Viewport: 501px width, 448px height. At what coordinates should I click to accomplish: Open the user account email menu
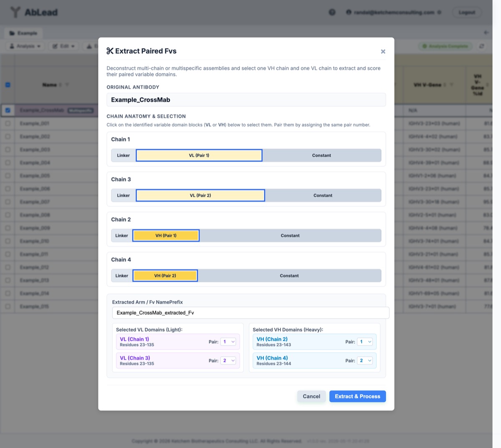tap(394, 12)
